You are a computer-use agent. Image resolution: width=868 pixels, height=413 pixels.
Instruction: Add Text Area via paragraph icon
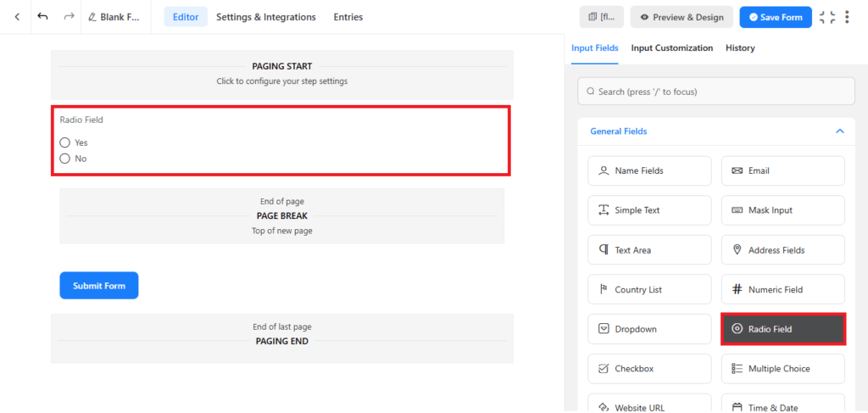(x=604, y=249)
